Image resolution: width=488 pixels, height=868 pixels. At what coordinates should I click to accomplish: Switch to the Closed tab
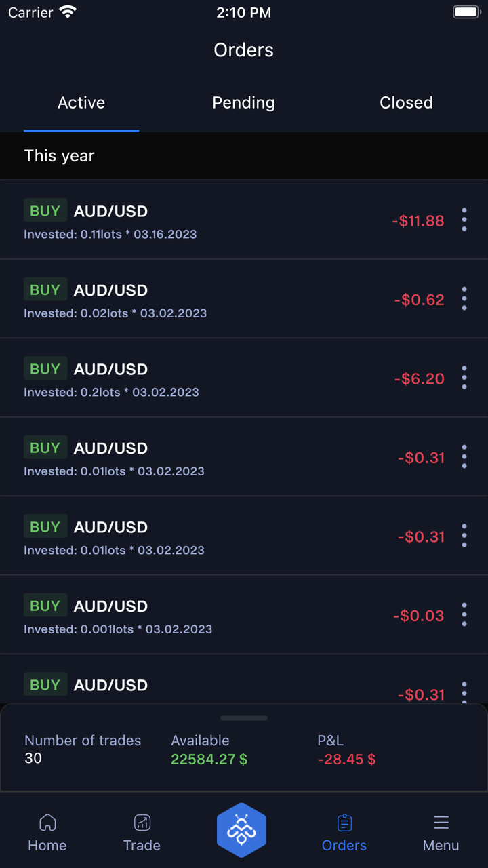point(406,103)
